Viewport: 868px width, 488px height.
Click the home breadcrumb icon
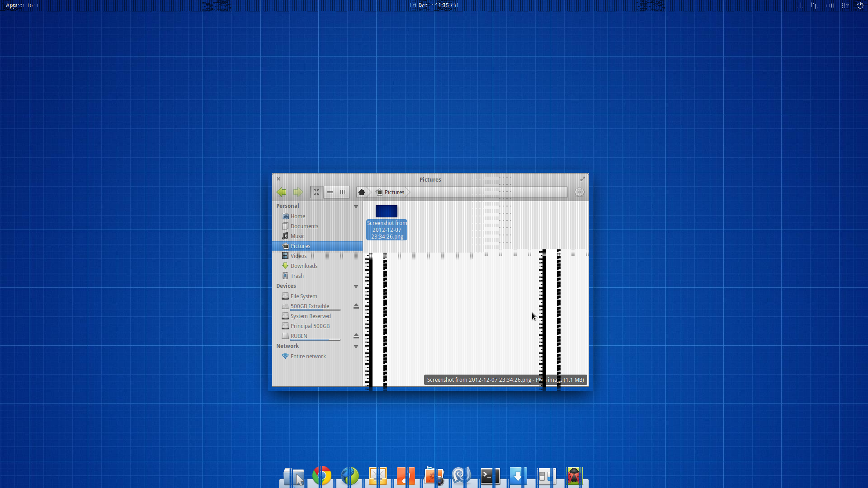[x=362, y=192]
